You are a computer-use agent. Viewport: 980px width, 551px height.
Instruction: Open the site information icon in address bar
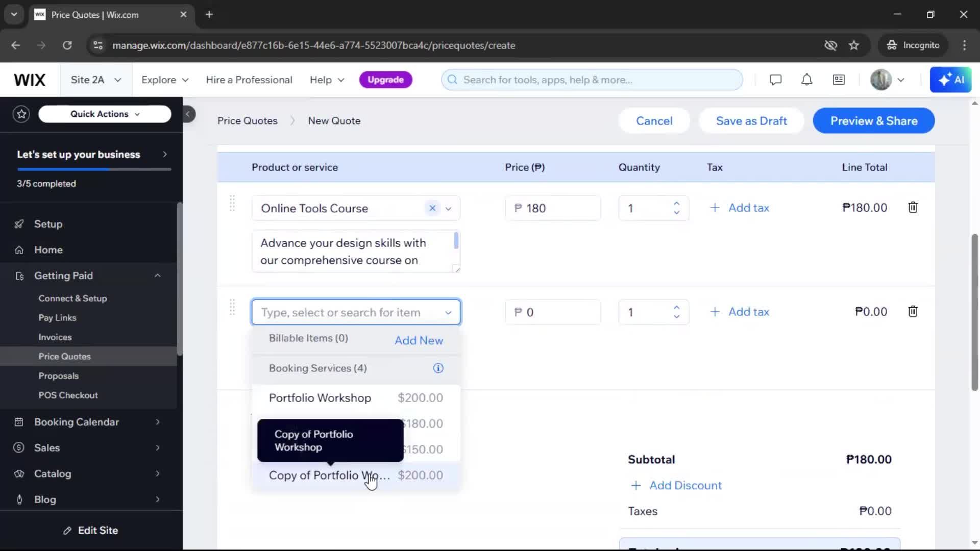click(98, 45)
